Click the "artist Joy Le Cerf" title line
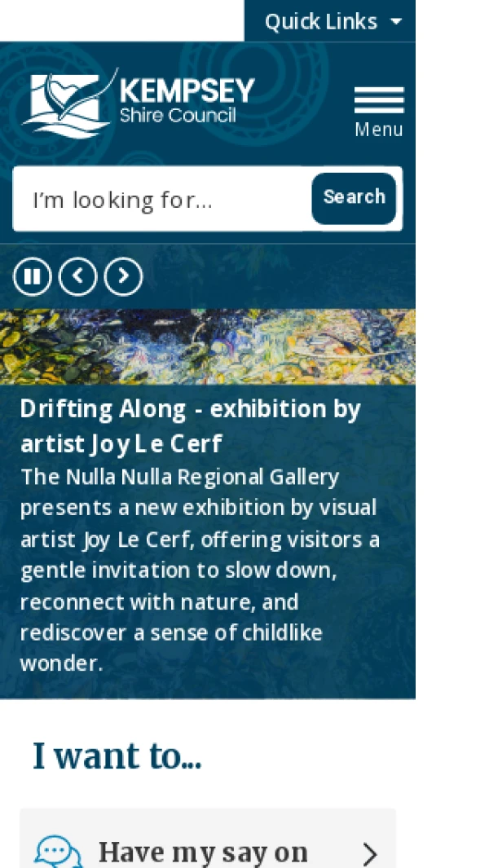 coord(121,445)
